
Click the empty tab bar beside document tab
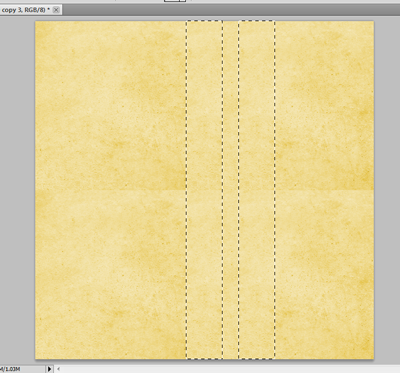[x=231, y=10]
